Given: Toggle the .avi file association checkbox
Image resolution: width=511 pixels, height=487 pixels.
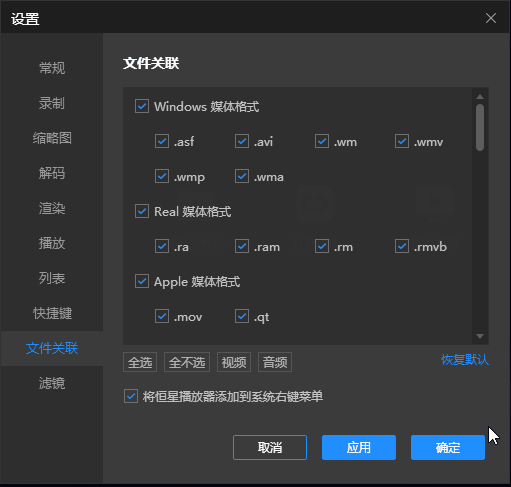Looking at the screenshot, I should point(242,141).
